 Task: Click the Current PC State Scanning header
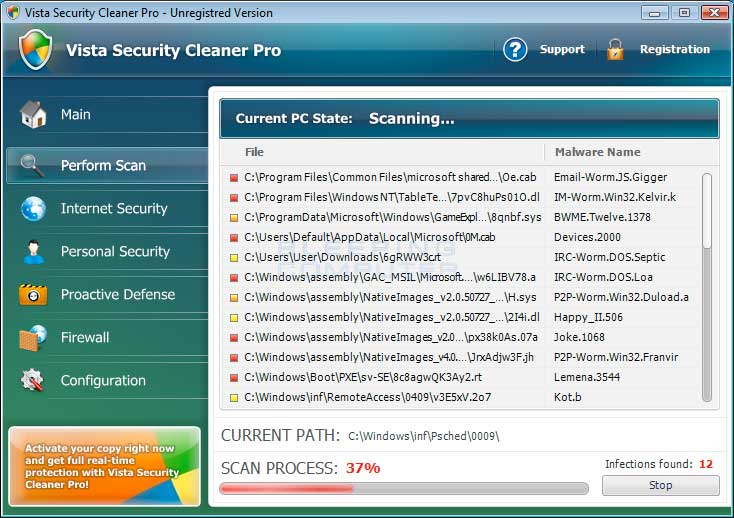(x=469, y=118)
